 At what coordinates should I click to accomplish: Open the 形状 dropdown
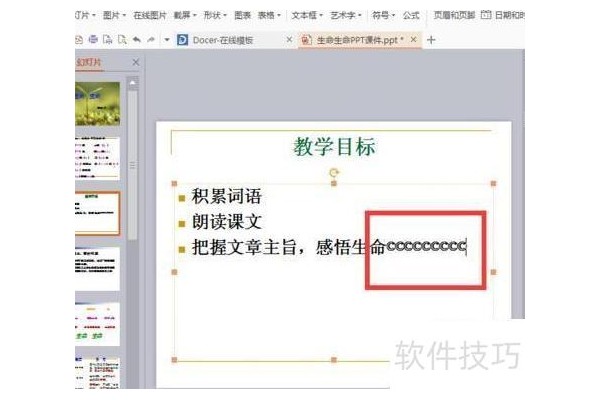[x=215, y=15]
